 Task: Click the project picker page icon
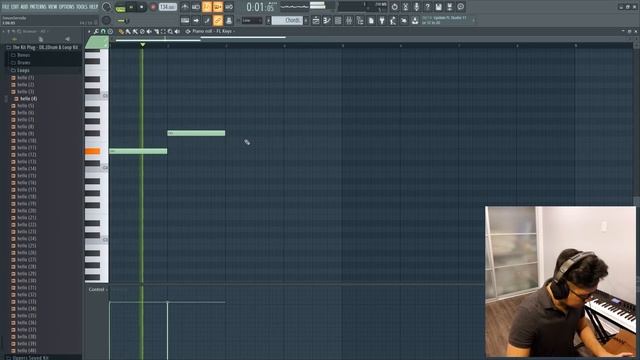pyautogui.click(x=371, y=20)
